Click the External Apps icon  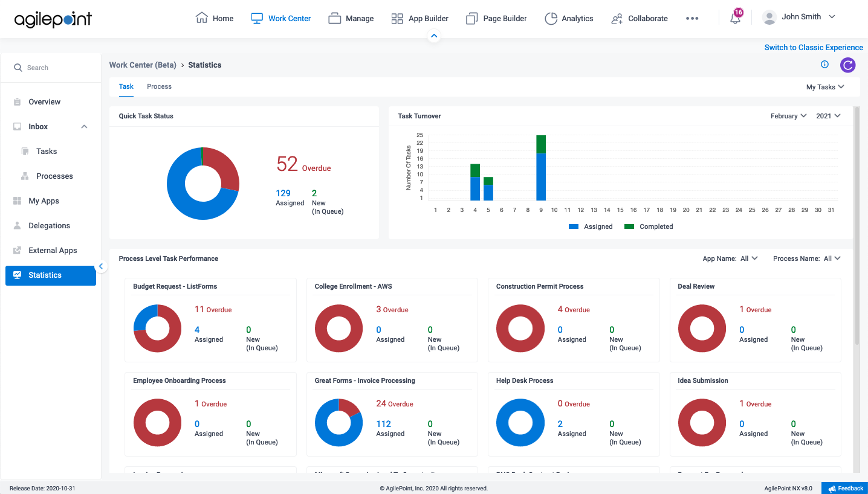coord(18,251)
